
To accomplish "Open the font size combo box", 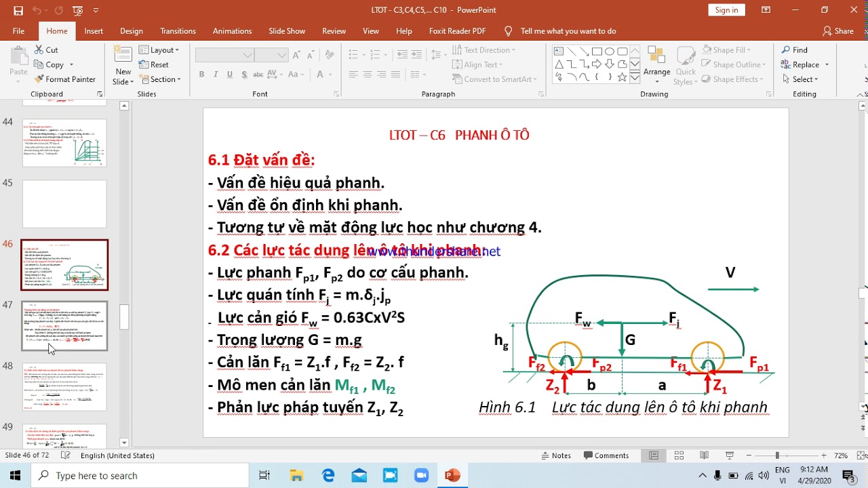I will [272, 55].
